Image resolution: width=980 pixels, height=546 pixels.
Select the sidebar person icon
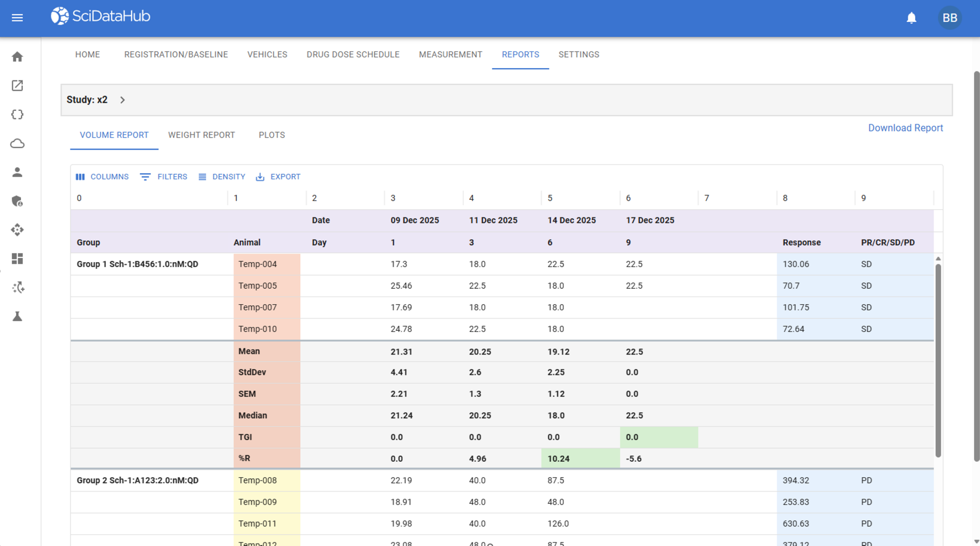coord(17,172)
